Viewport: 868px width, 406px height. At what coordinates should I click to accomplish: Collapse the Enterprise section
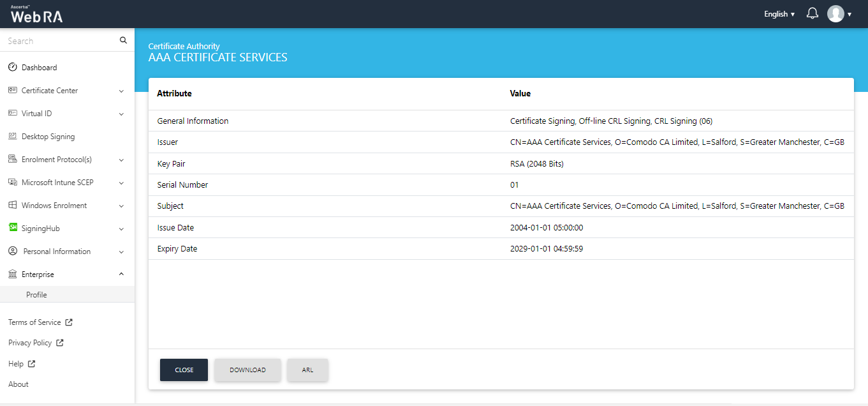click(x=121, y=274)
